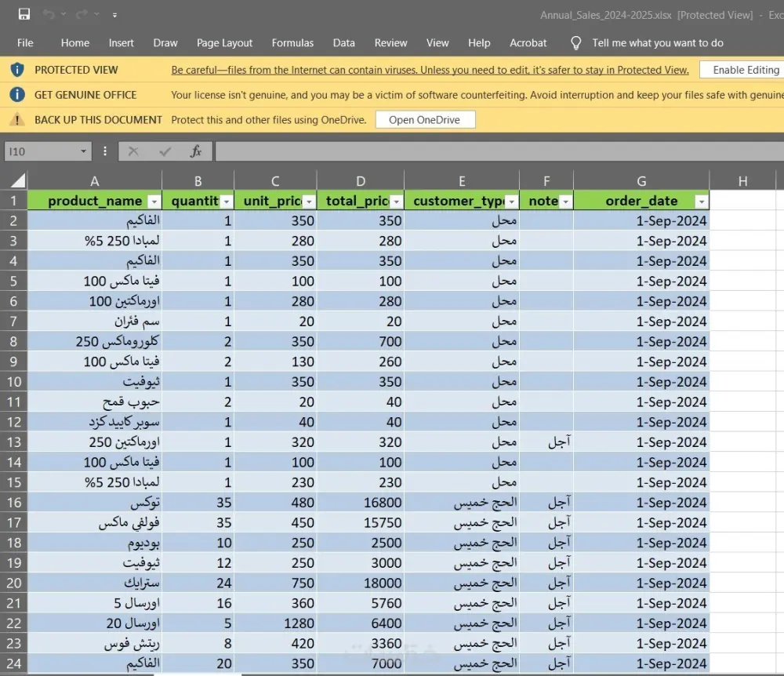
Task: Click total_price cell 3360
Action: [x=361, y=644]
